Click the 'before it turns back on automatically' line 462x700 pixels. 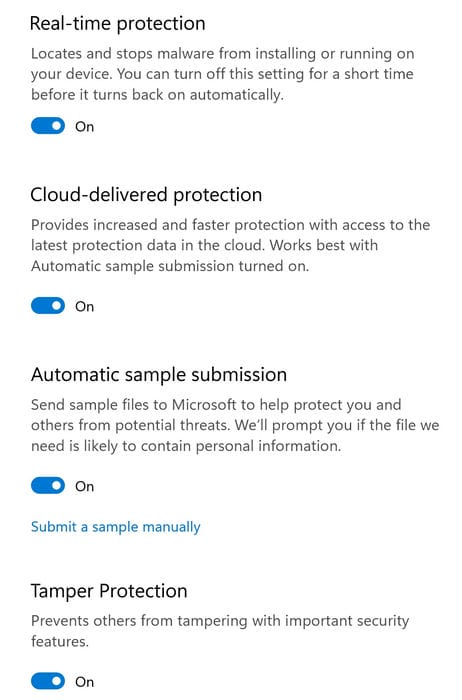(157, 95)
